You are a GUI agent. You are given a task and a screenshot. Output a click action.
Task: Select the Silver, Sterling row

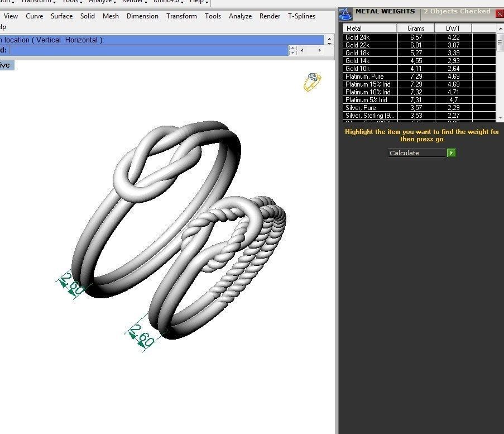click(420, 116)
